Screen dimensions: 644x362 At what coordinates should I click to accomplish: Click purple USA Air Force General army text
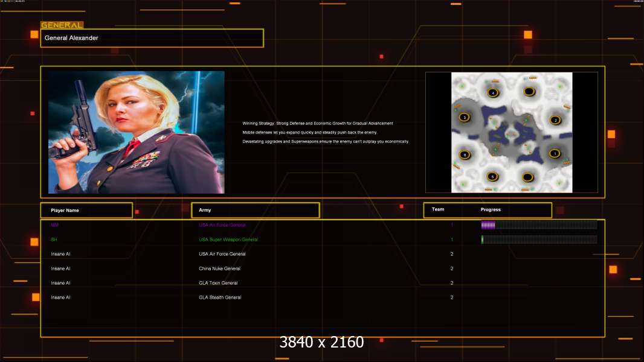click(x=222, y=225)
